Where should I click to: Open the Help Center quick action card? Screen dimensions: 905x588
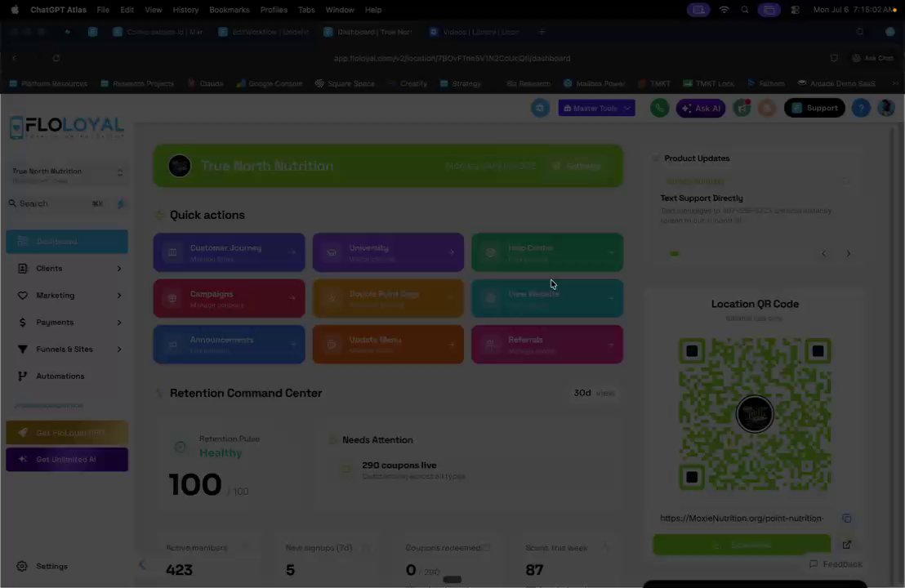(547, 252)
